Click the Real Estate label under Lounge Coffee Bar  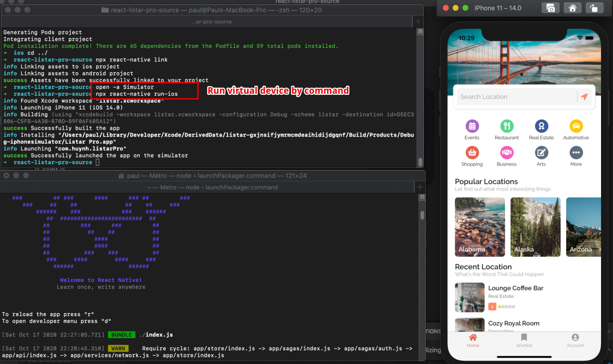501,296
